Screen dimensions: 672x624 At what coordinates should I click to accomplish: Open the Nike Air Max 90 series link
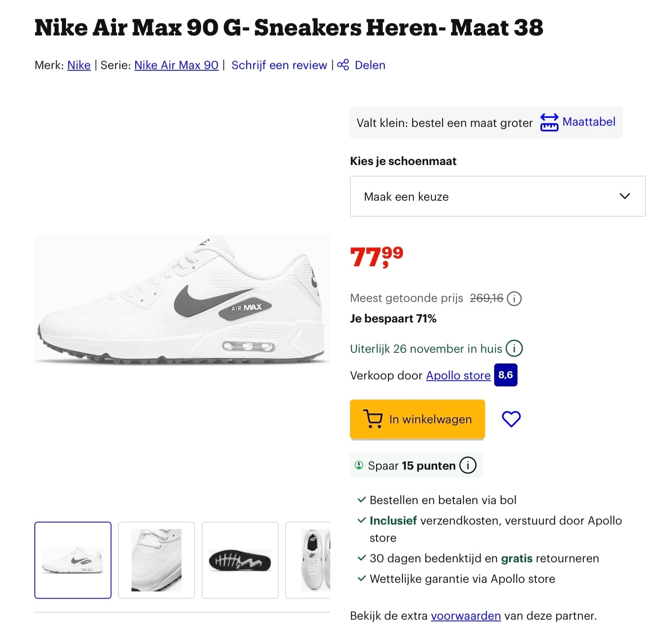[176, 65]
